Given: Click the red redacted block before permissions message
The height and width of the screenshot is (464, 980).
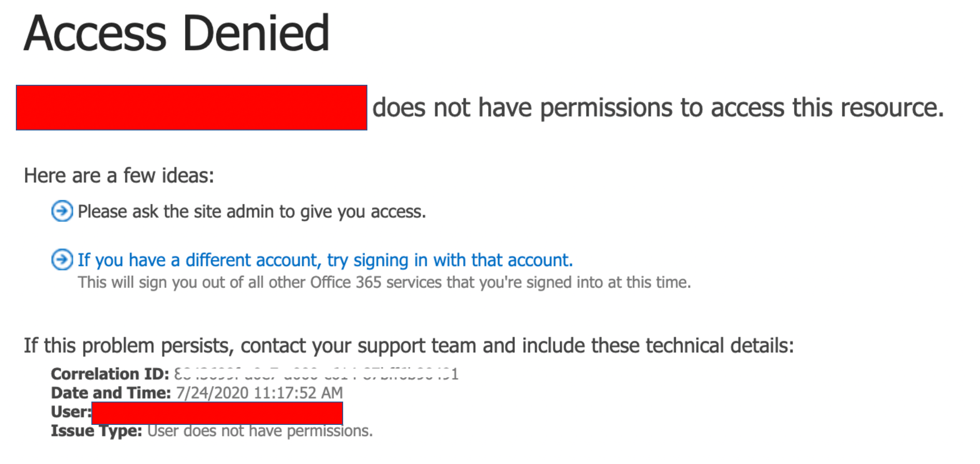Looking at the screenshot, I should (192, 108).
